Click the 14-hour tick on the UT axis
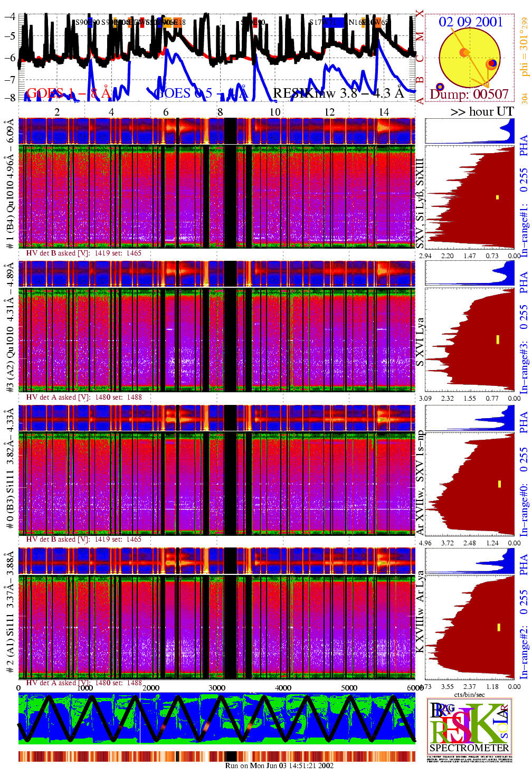Screen dimensions: 532x775 [x=384, y=112]
